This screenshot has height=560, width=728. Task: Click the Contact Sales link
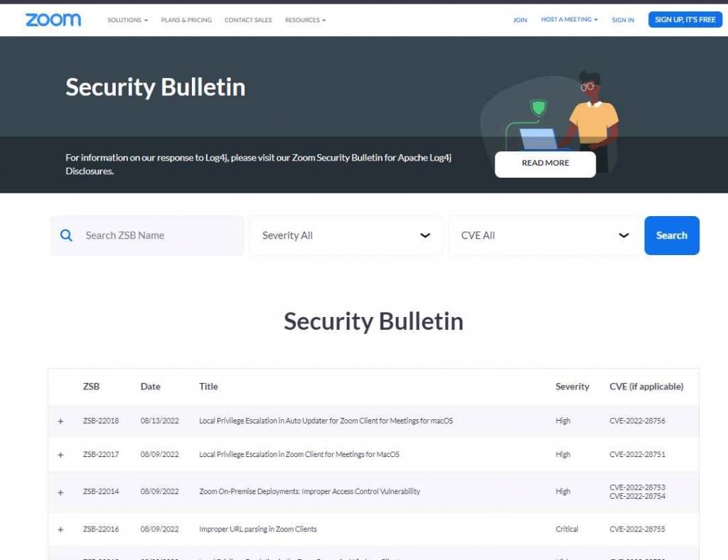point(248,20)
